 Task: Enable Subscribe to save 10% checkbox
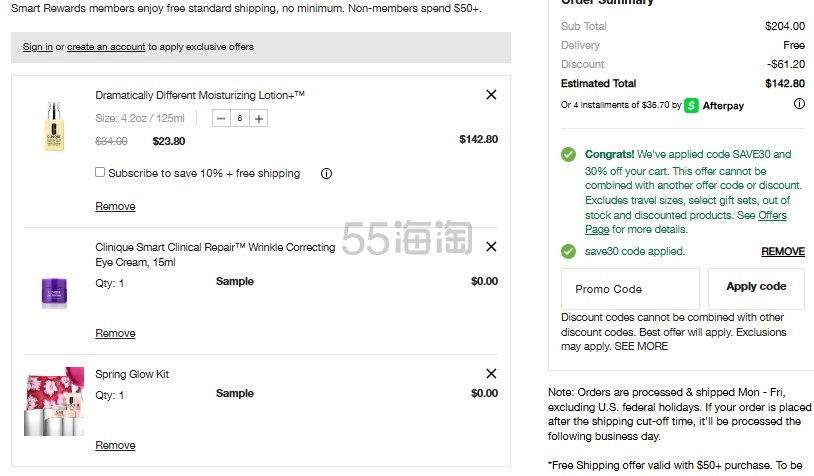tap(100, 173)
